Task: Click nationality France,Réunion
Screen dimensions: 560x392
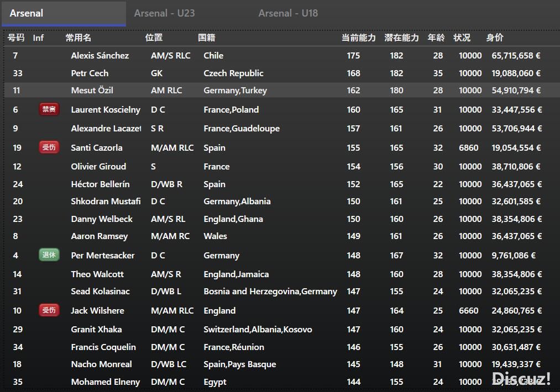Action: [x=234, y=347]
